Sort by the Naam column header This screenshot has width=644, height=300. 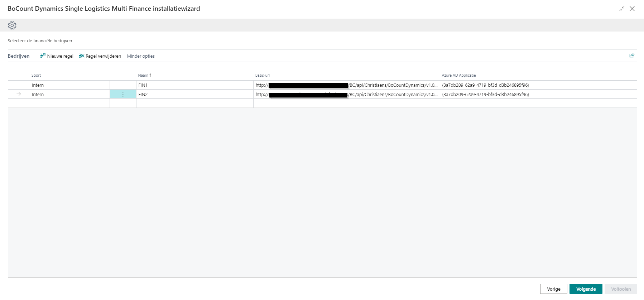pyautogui.click(x=143, y=75)
